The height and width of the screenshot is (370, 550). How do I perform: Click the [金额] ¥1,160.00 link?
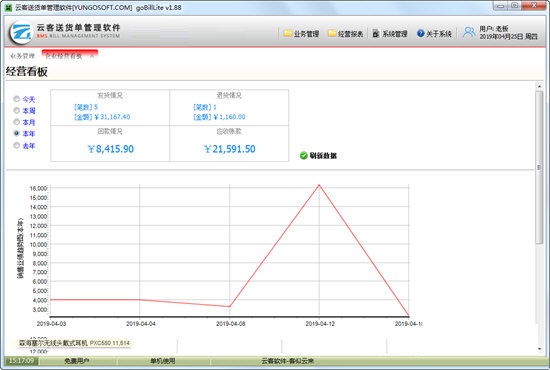coord(219,117)
